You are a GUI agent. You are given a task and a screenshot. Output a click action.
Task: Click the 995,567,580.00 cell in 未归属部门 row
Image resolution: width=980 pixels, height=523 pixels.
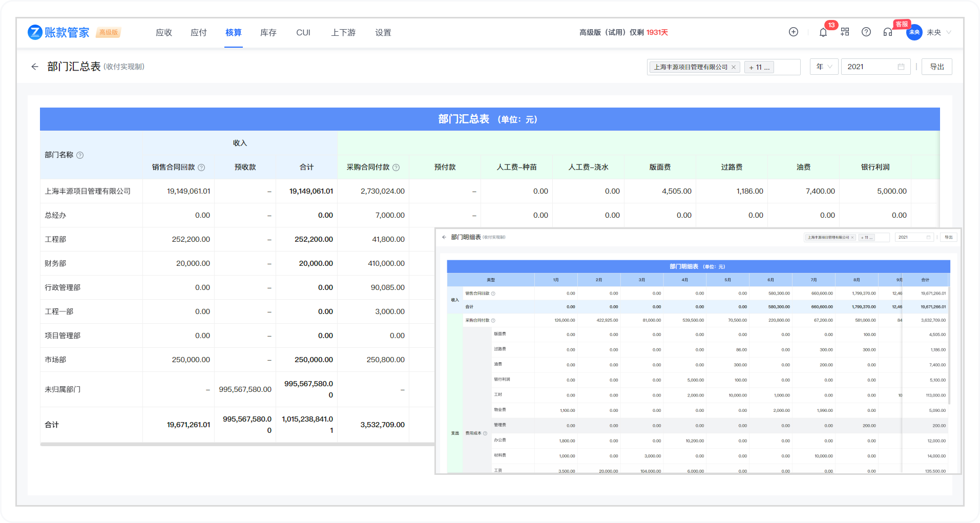click(245, 389)
